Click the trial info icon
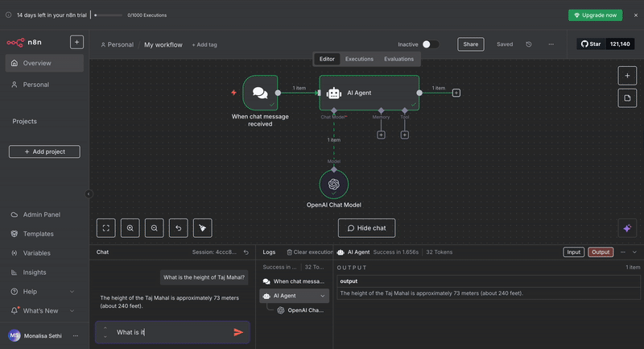The width and height of the screenshot is (644, 349). [x=8, y=15]
